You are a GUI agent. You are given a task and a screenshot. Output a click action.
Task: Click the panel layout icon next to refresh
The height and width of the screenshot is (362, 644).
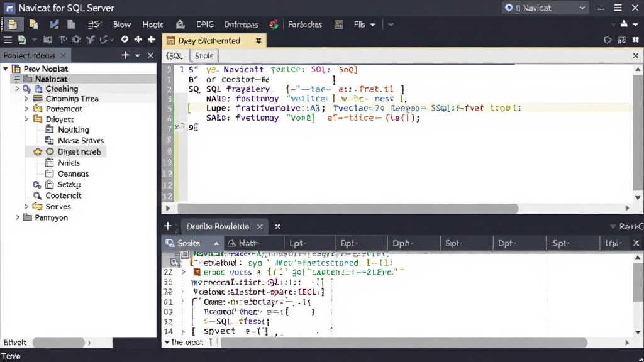coord(622,40)
